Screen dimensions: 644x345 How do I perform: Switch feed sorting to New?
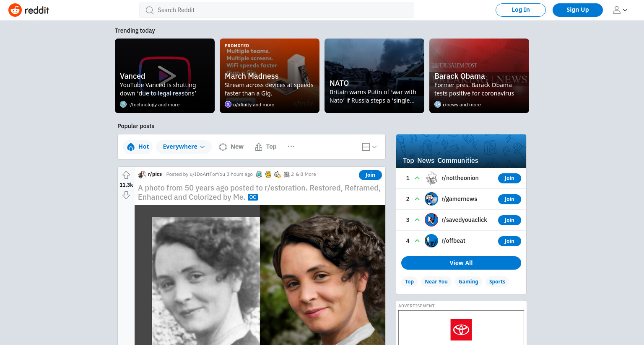coord(231,147)
